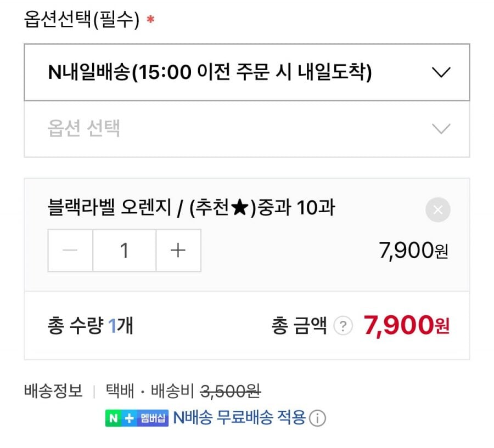Open the N내일배송 delivery option dropdown
The width and height of the screenshot is (494, 448).
[x=220, y=72]
